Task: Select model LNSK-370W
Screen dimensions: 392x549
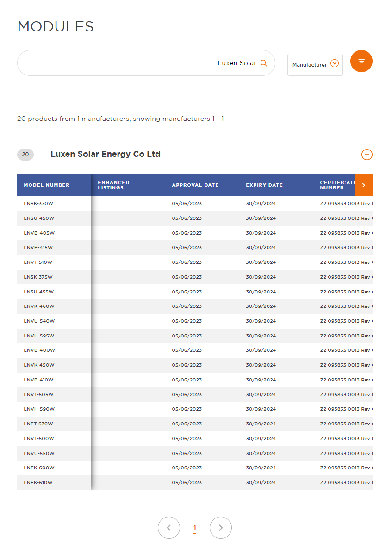Action: (38, 203)
